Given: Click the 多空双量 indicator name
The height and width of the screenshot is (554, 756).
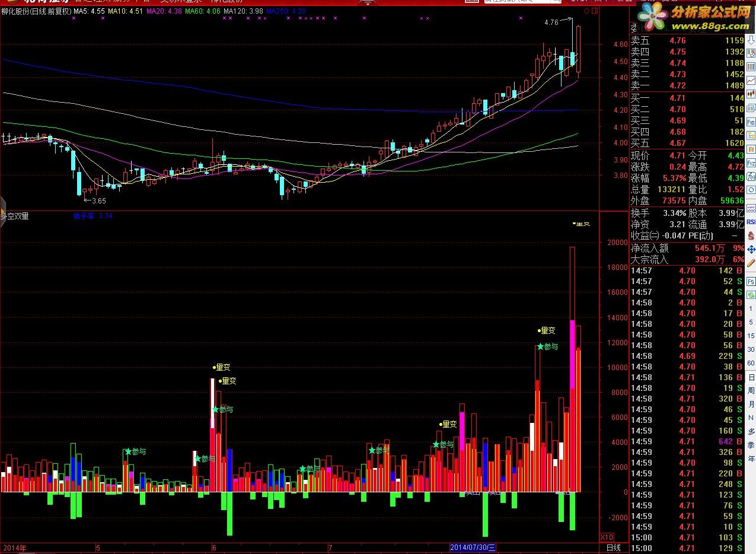Looking at the screenshot, I should pos(14,216).
